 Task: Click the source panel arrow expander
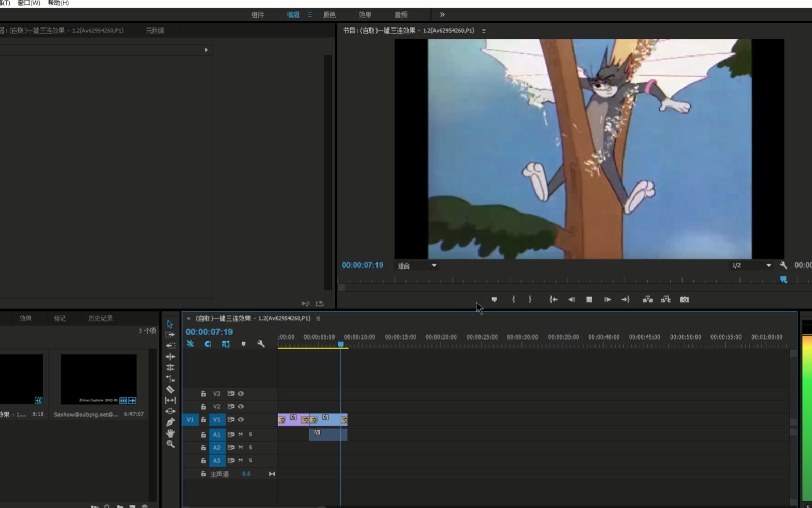206,50
